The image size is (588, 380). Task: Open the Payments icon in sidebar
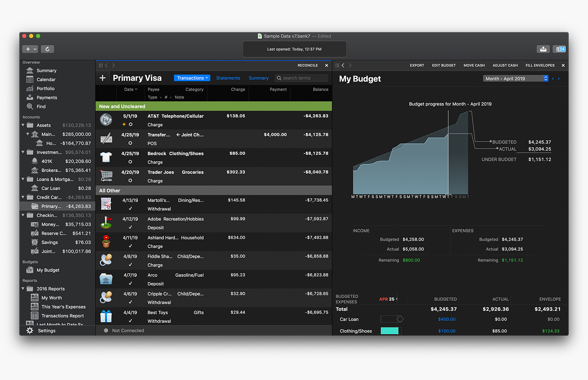30,97
